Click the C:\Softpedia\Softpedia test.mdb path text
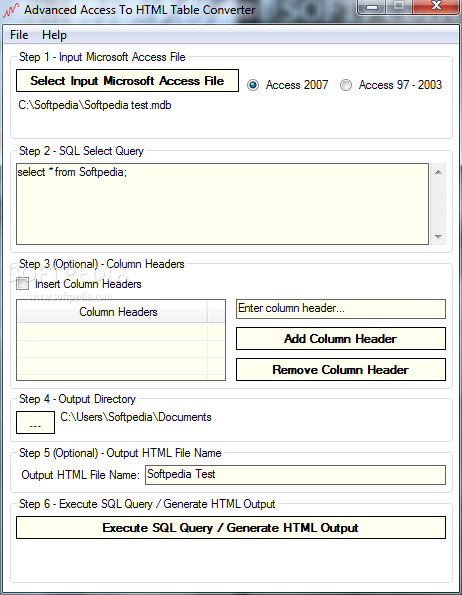Viewport: 462px width, 595px height. pos(95,105)
